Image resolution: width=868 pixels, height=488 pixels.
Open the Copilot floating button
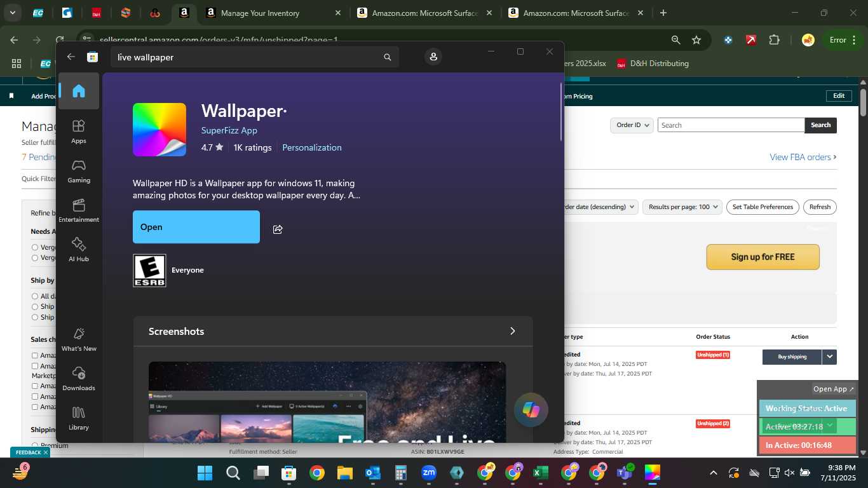click(531, 410)
